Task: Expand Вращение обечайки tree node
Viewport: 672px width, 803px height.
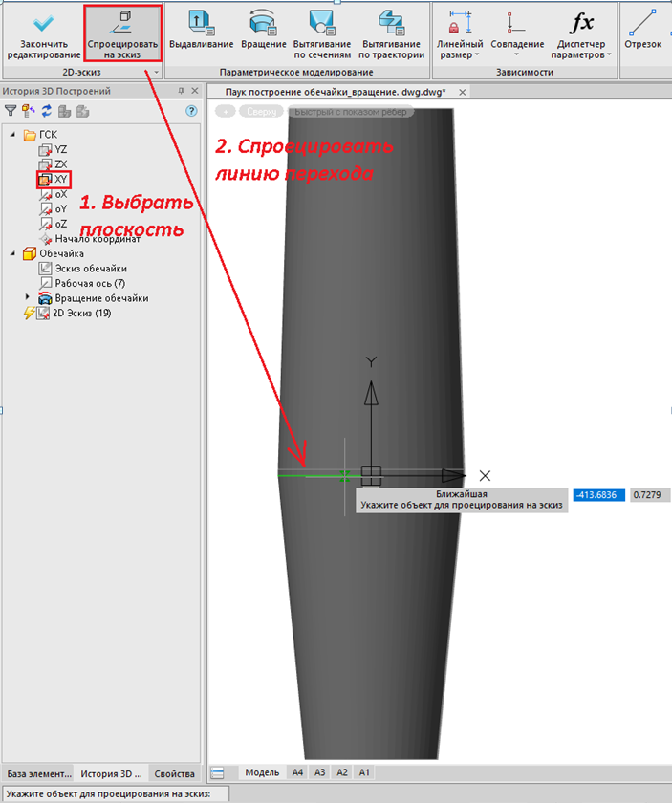Action: pos(28,298)
